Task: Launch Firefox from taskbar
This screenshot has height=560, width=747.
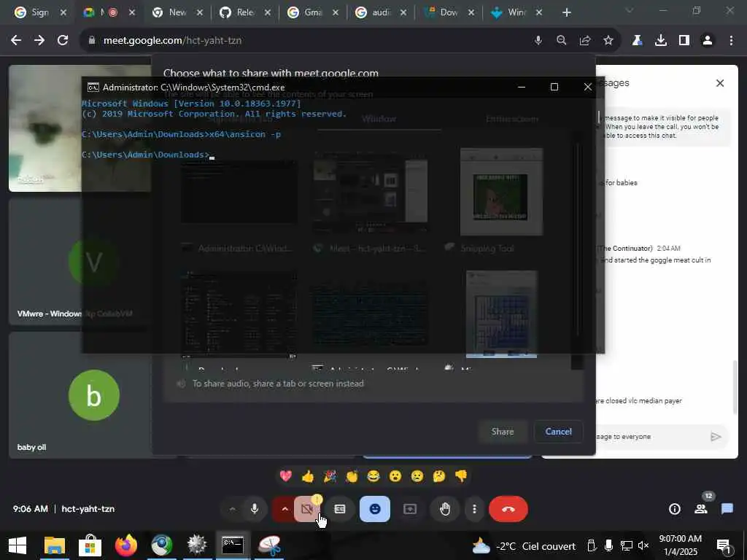Action: click(125, 545)
